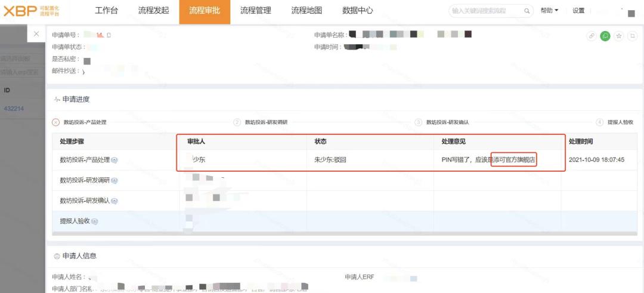The image size is (644, 293).
Task: Click the 提报人验收 row label in table
Action: (x=75, y=221)
